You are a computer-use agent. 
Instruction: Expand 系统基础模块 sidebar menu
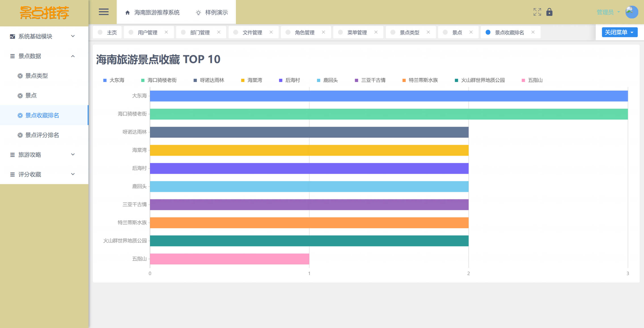[42, 36]
